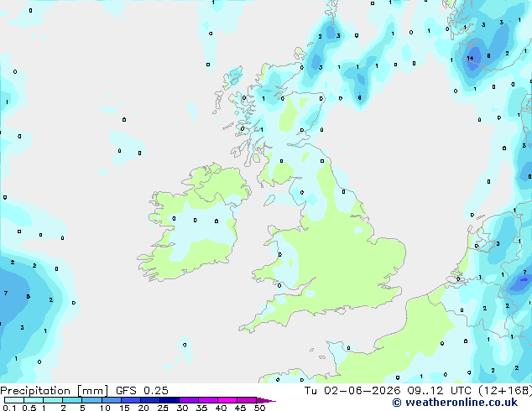532x411 pixels.
Task: Click the 'Tu 02-06-2026' date text
Action: pyautogui.click(x=352, y=391)
